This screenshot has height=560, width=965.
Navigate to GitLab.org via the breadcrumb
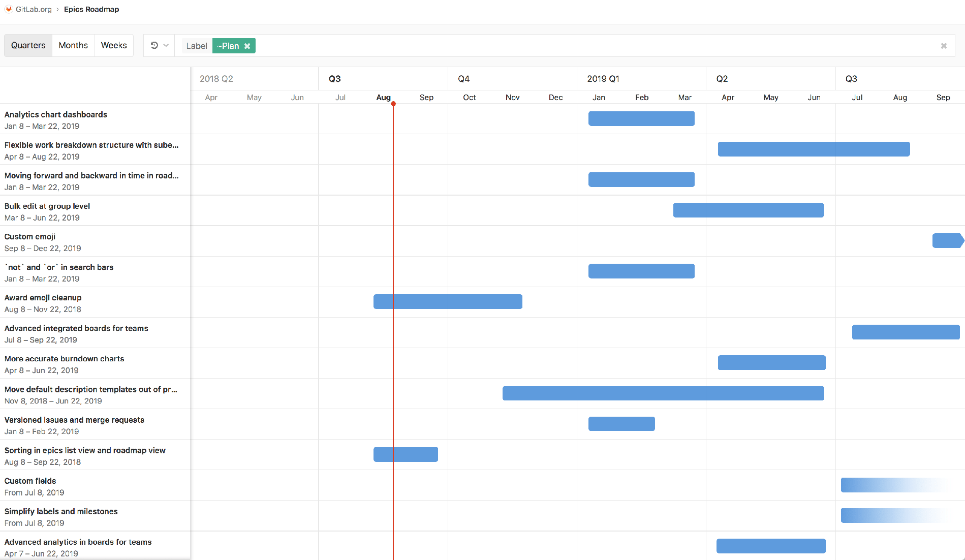pos(33,9)
